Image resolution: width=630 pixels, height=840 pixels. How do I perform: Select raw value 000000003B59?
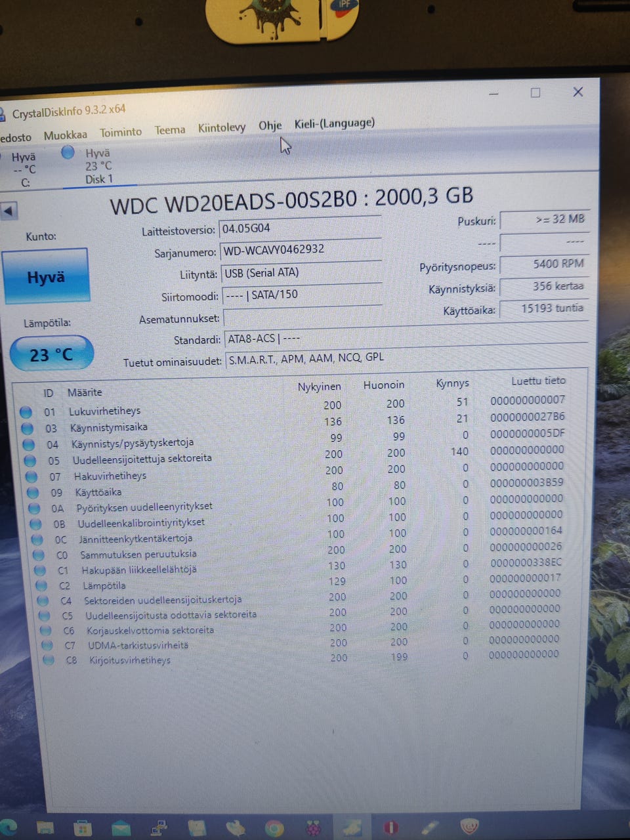526,482
